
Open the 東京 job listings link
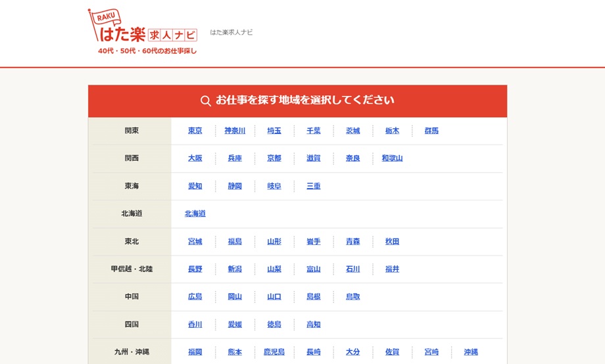pos(195,131)
